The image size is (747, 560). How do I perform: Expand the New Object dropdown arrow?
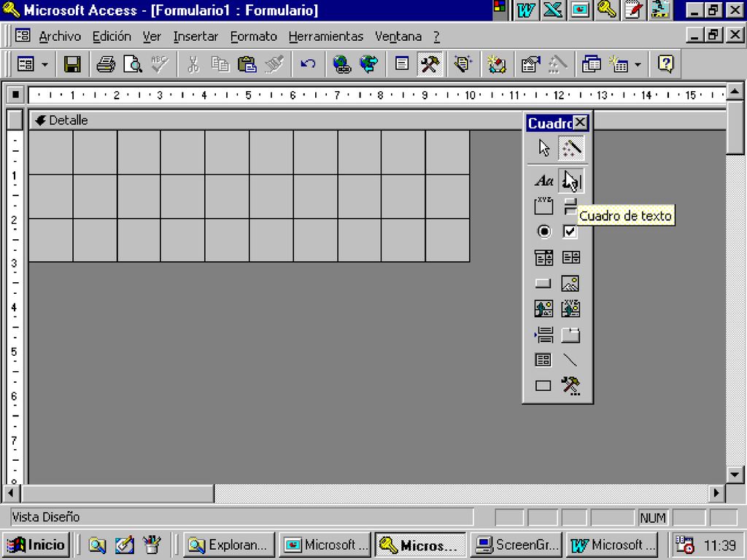(x=638, y=64)
